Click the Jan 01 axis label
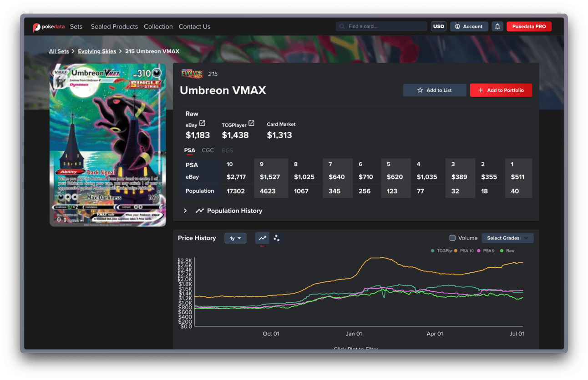The width and height of the screenshot is (588, 380). tap(354, 334)
